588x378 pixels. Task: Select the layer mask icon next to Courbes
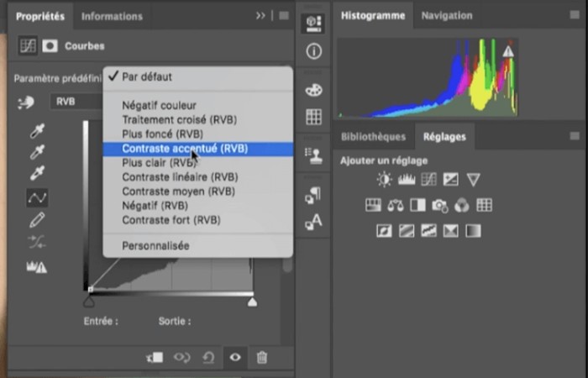click(50, 46)
